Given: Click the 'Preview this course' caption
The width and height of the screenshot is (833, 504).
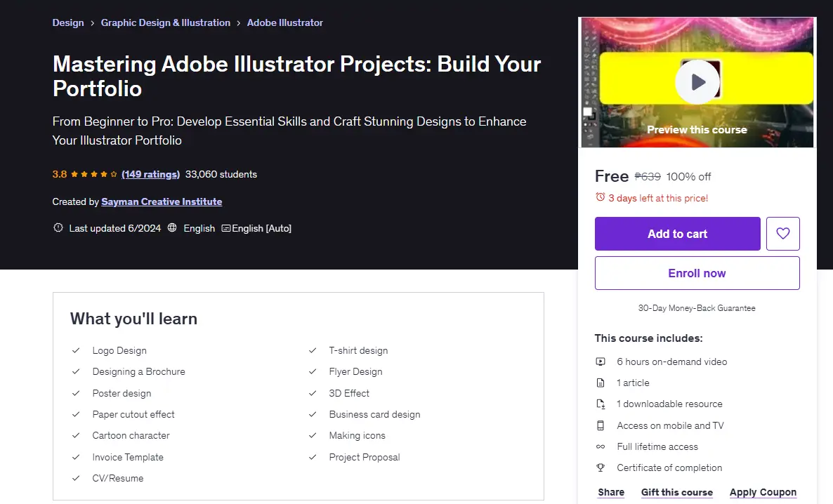Looking at the screenshot, I should point(697,130).
